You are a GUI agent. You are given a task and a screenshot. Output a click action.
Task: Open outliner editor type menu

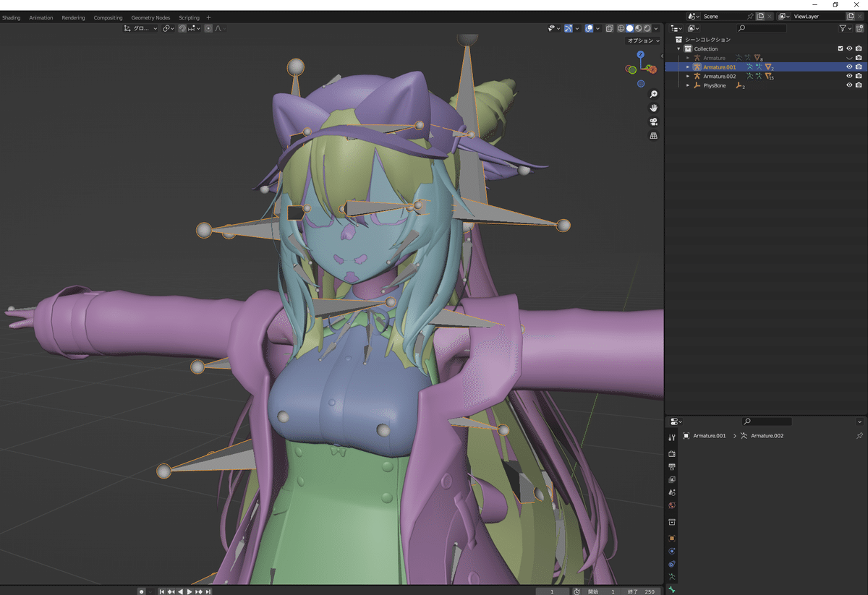[676, 28]
